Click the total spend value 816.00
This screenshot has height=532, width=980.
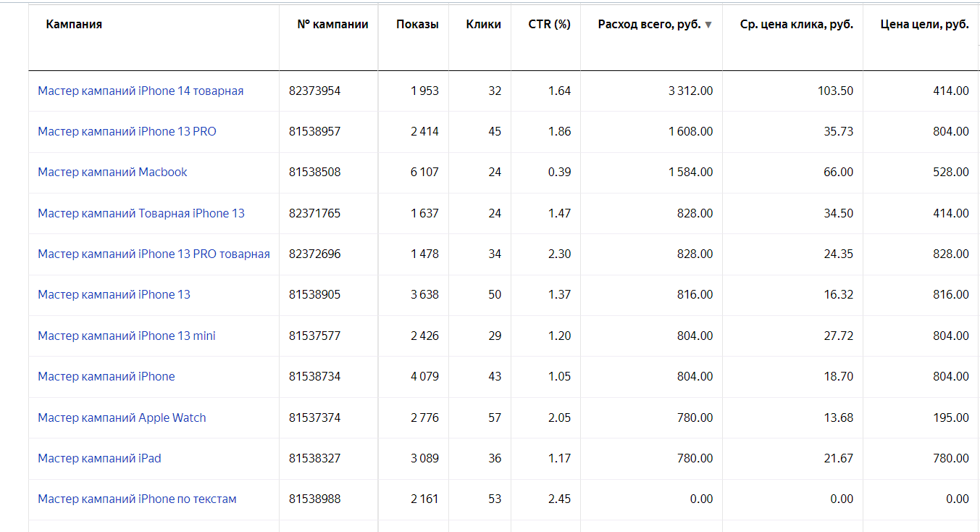pyautogui.click(x=695, y=294)
